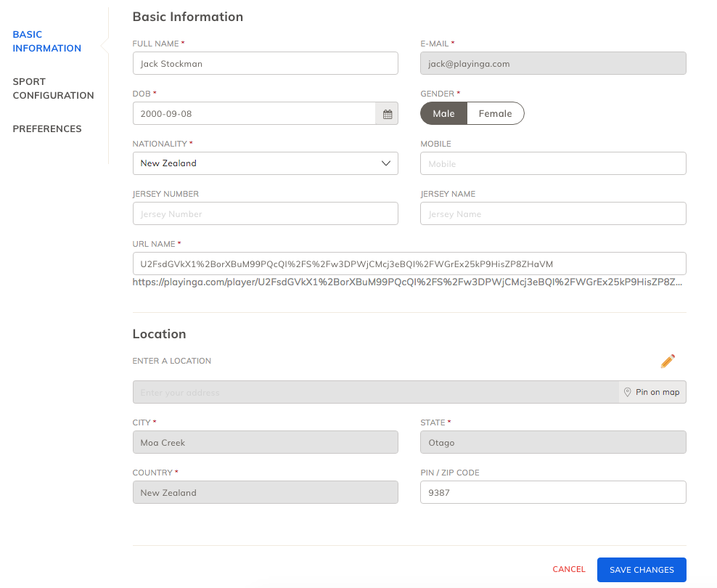Click the Save Changes button
This screenshot has width=717, height=588.
(x=642, y=570)
